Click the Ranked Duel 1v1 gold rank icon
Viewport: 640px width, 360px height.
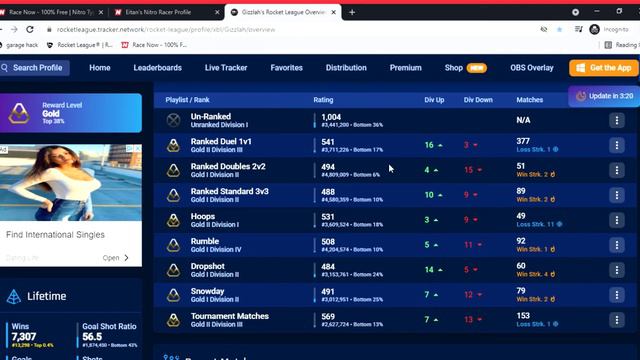173,145
